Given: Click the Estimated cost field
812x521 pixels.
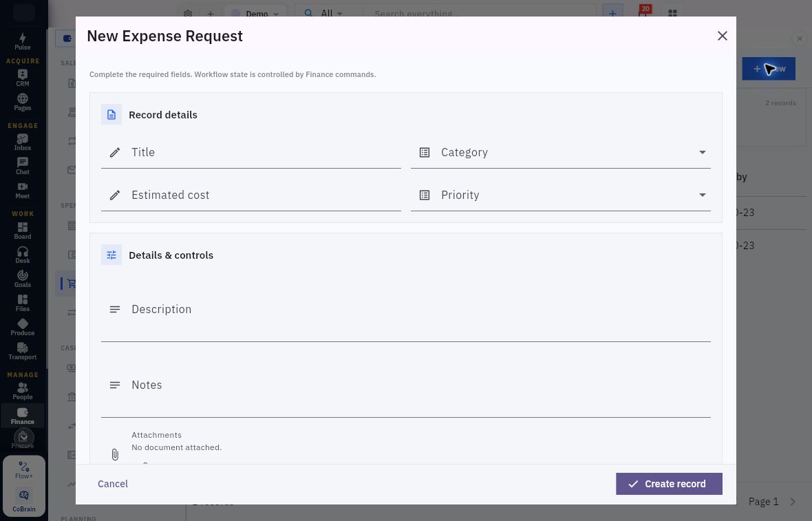Looking at the screenshot, I should 250,195.
